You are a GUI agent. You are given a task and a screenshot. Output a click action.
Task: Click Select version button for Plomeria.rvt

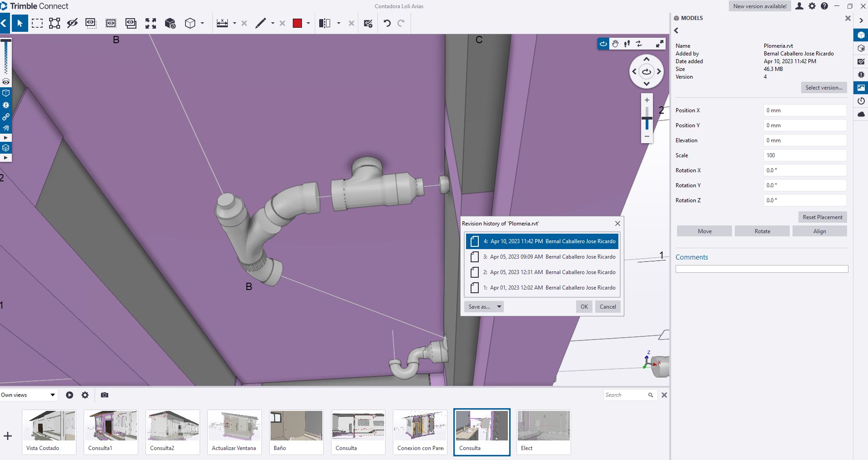[823, 87]
